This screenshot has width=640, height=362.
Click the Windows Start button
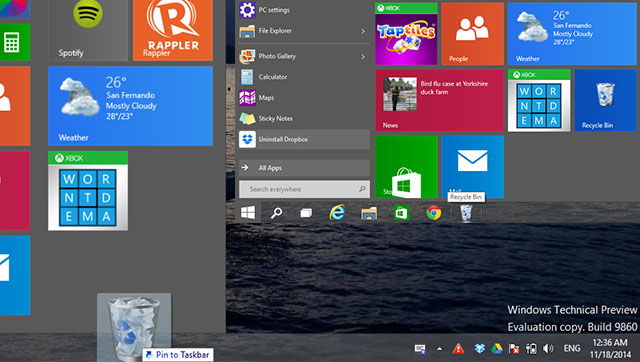(x=248, y=213)
